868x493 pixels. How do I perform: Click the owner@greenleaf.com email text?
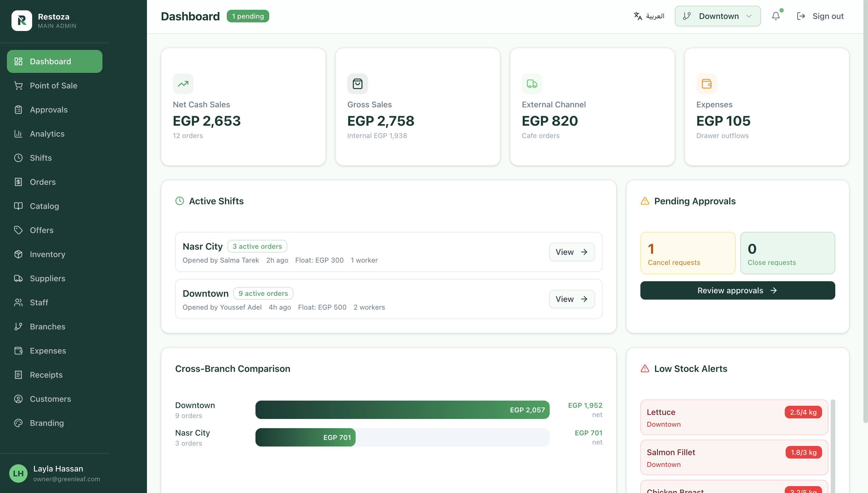click(x=67, y=479)
